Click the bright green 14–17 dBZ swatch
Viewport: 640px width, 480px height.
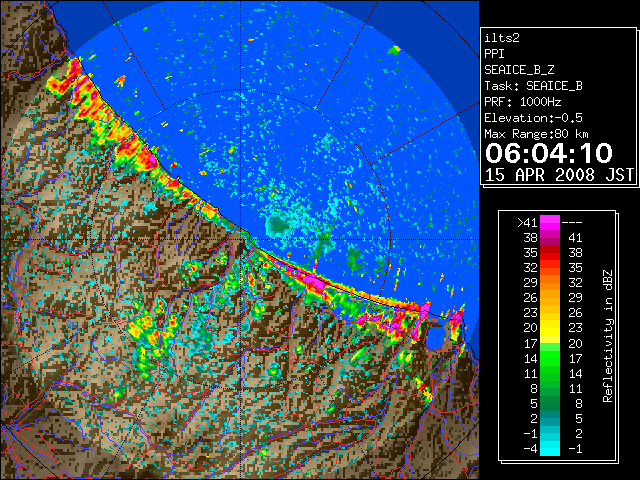pyautogui.click(x=550, y=358)
